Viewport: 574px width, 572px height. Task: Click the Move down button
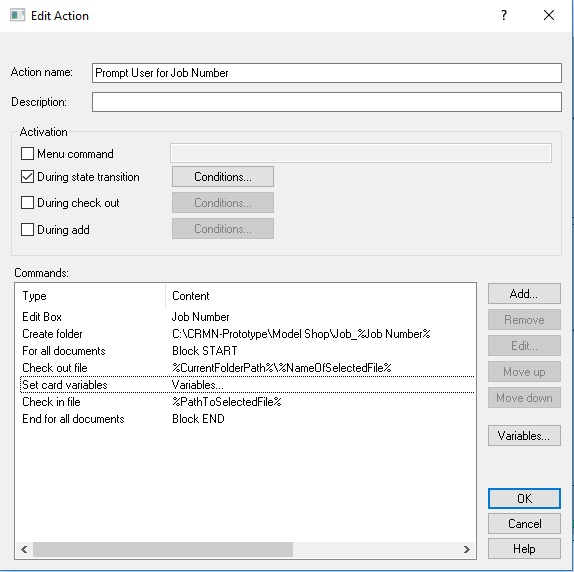(x=524, y=397)
